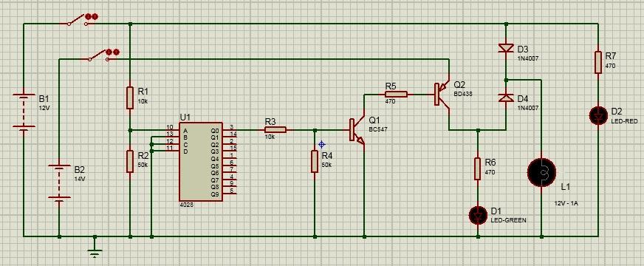Viewport: 644px width, 266px height.
Task: Click resistor R2 50k
Action: coord(130,161)
